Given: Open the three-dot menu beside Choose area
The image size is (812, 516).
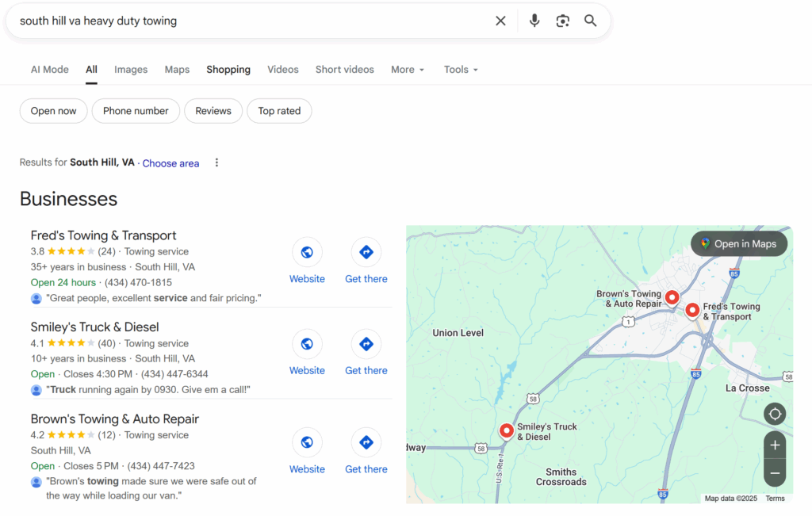Looking at the screenshot, I should [216, 162].
